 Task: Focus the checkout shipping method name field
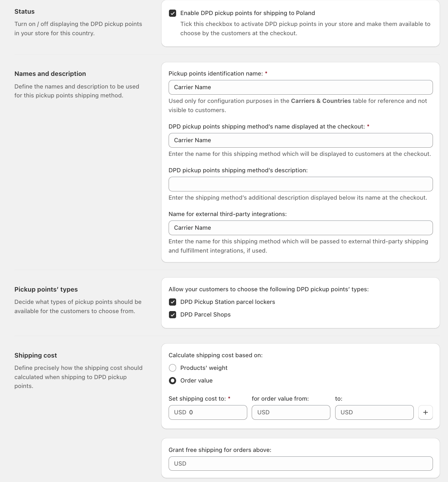pos(301,140)
